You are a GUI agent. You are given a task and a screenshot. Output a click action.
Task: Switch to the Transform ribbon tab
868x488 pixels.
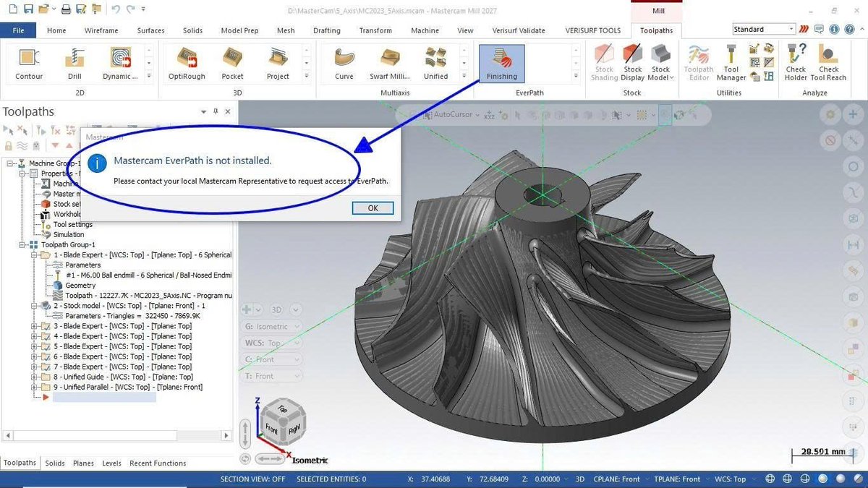click(375, 30)
